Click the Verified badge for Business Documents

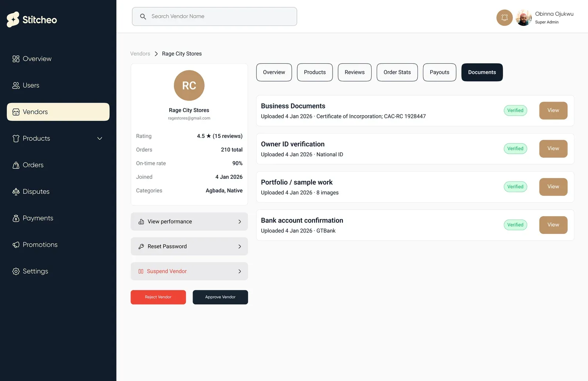[516, 110]
